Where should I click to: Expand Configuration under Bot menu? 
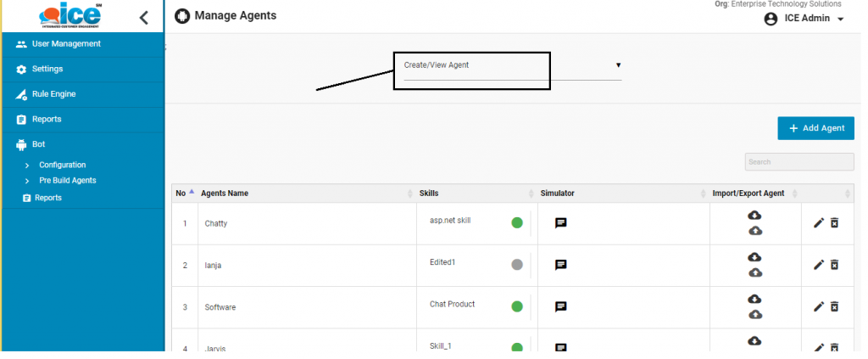[x=62, y=165]
